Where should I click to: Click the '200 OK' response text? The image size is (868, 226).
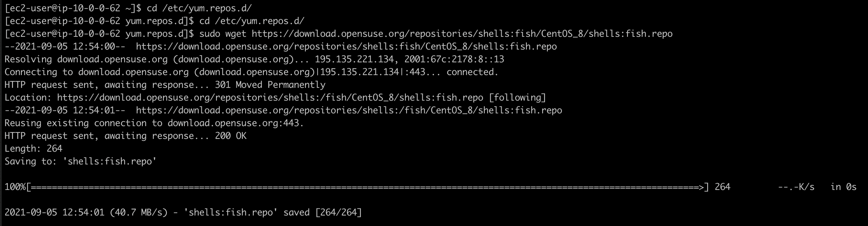(x=231, y=136)
